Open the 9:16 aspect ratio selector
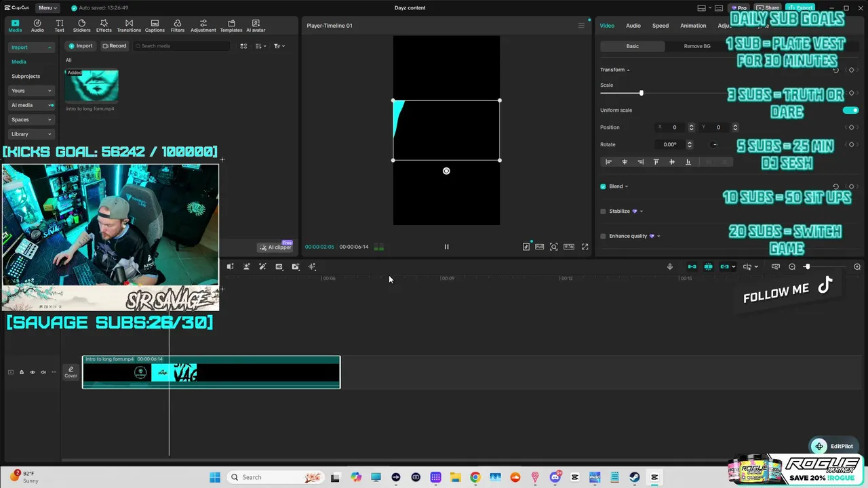Image resolution: width=868 pixels, height=488 pixels. click(x=568, y=247)
